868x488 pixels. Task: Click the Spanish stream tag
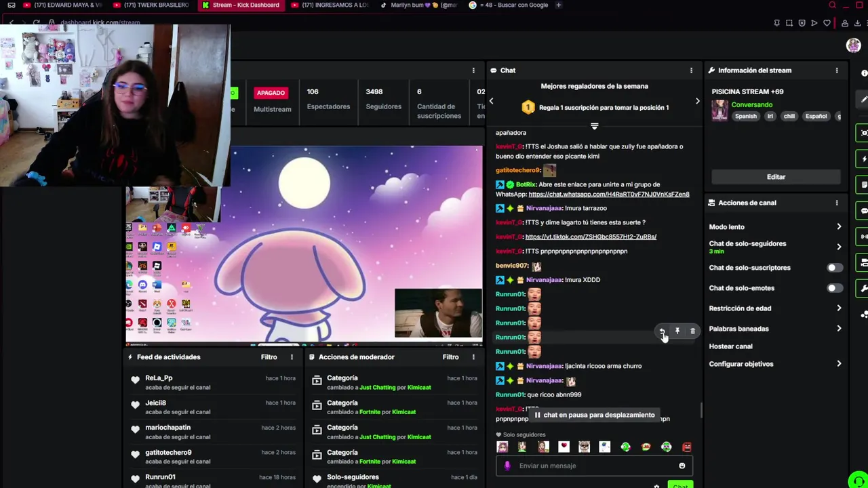coord(745,117)
